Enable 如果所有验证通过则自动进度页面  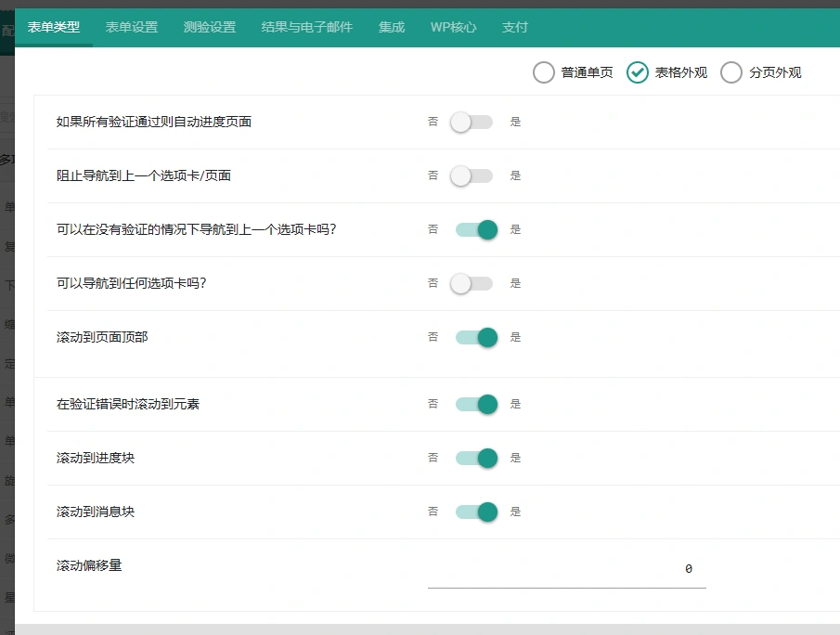pos(471,122)
